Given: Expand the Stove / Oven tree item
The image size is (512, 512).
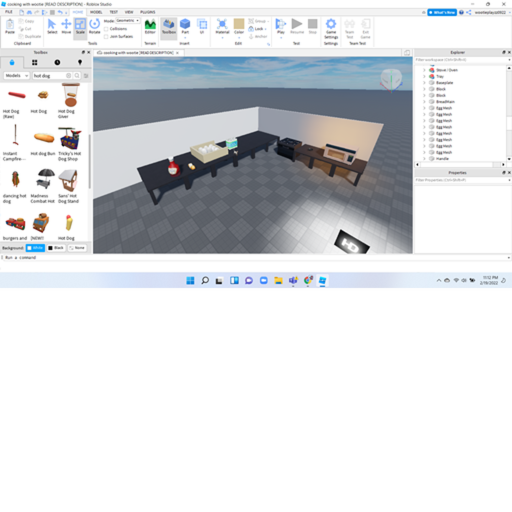Looking at the screenshot, I should (424, 70).
